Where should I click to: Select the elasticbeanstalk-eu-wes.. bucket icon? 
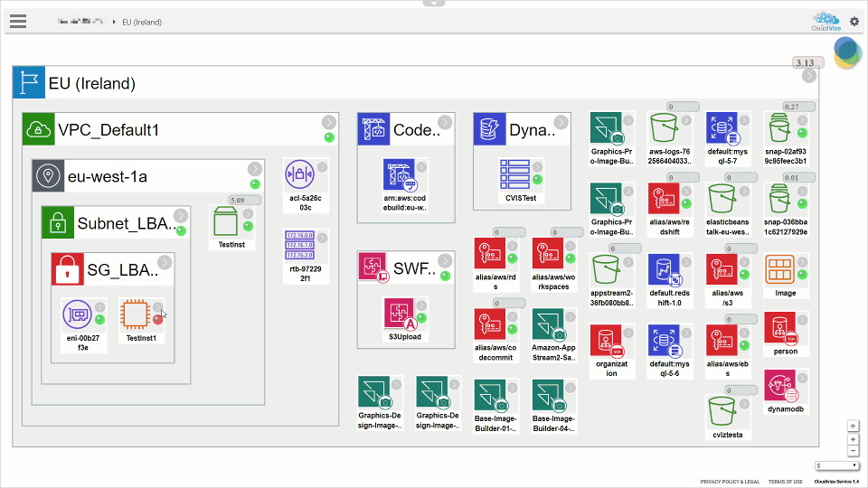(722, 199)
